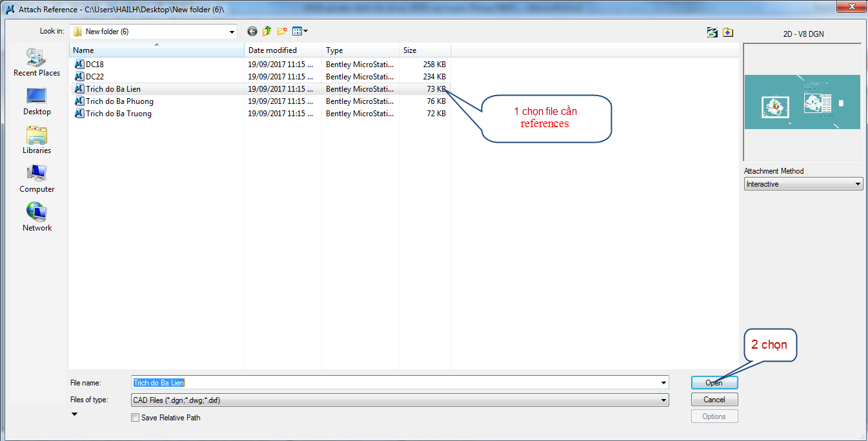Go to Libraries in sidebar
This screenshot has height=441, width=868.
[37, 140]
